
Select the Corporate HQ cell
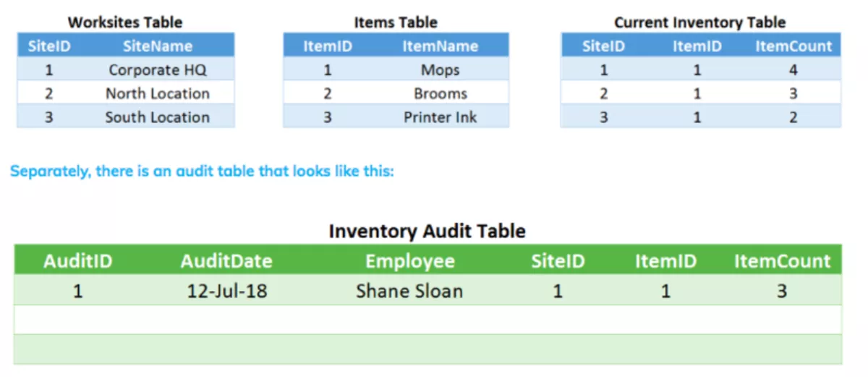pyautogui.click(x=158, y=70)
